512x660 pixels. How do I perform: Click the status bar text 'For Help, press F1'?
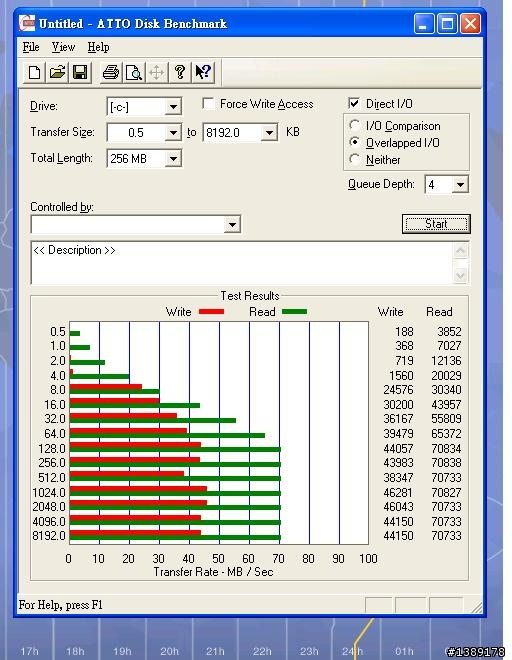61,605
